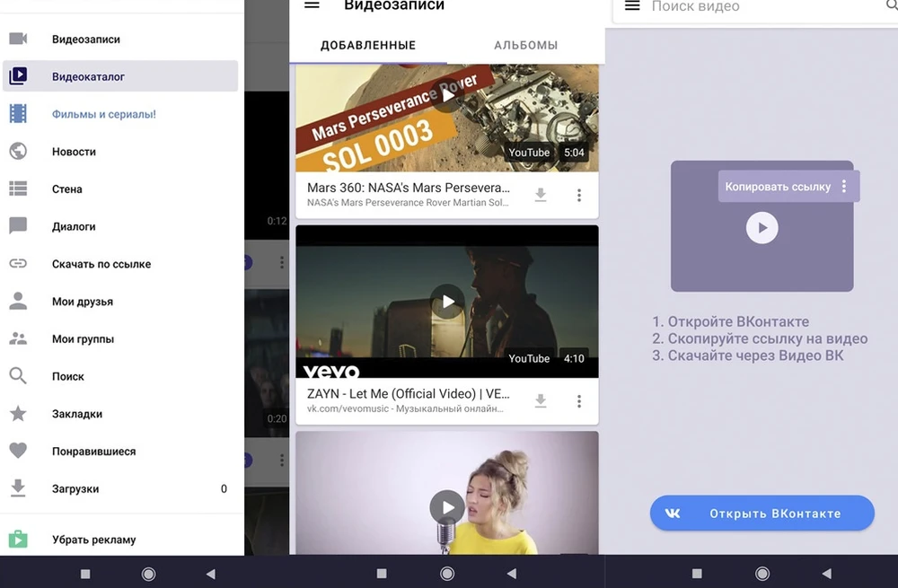The width and height of the screenshot is (898, 588).
Task: Switch to the Добавленные tab
Action: [368, 45]
